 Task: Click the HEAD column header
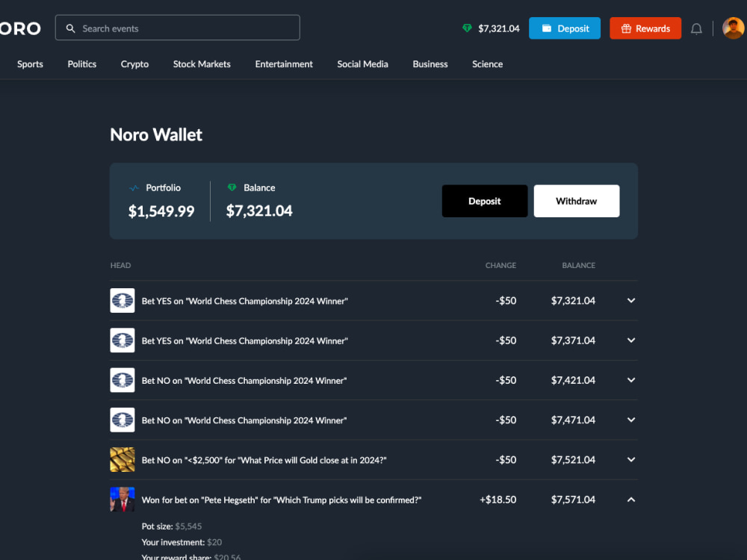[120, 265]
